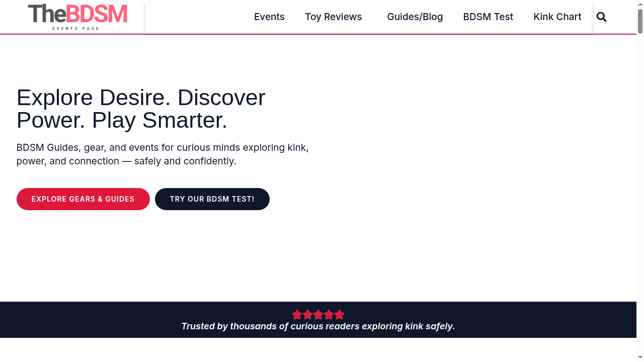This screenshot has width=644, height=362.
Task: Open the BDSM Test page
Action: click(488, 17)
